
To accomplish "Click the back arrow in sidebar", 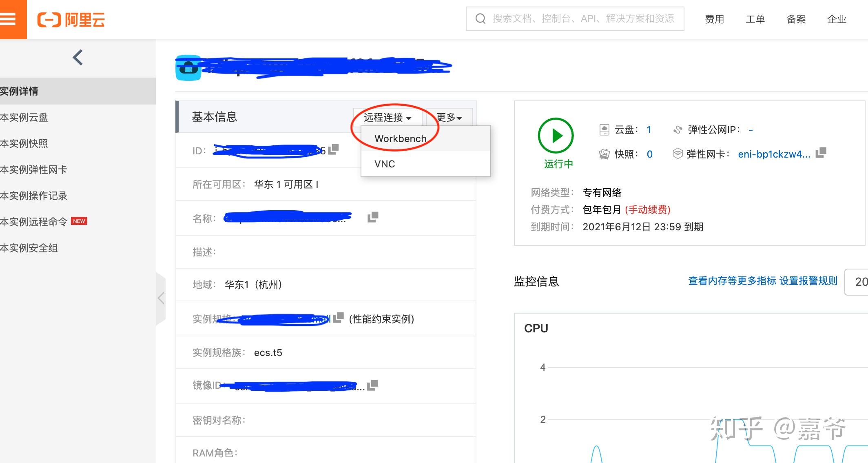I will pos(77,58).
